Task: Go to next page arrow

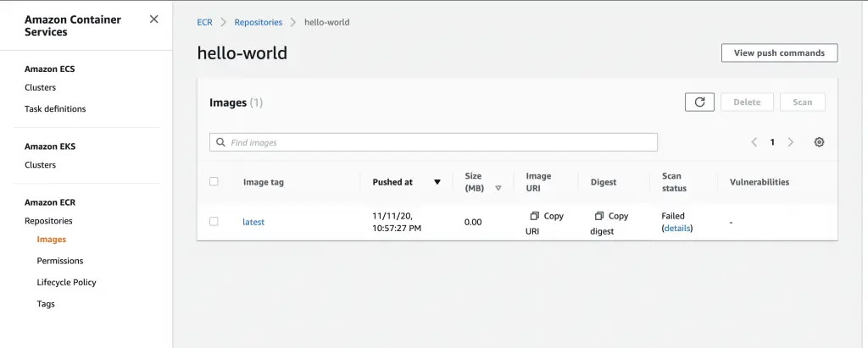Action: click(x=791, y=142)
